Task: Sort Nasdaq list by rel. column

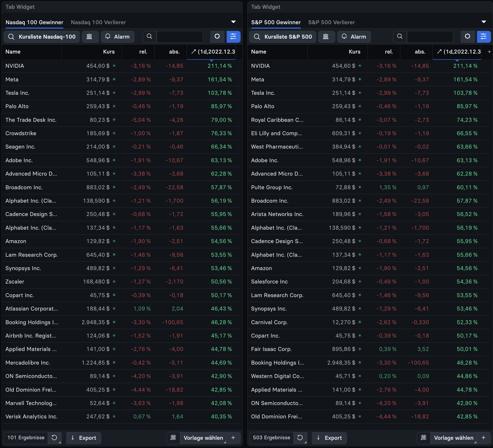Action: 138,52
